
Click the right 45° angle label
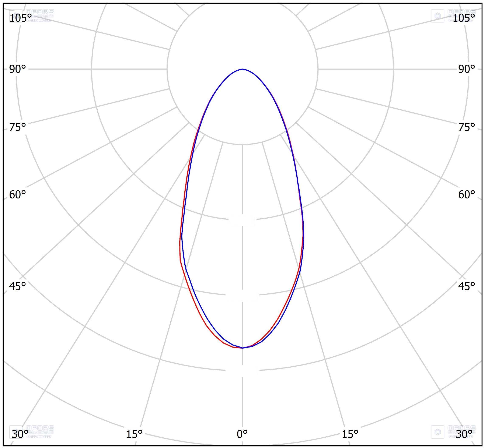pos(466,286)
